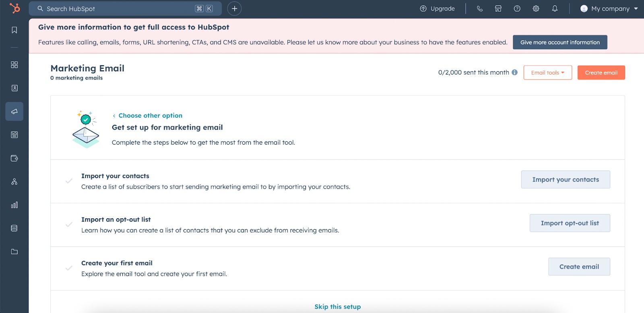Open the Reporting bar chart icon in sidebar
644x313 pixels.
(14, 205)
